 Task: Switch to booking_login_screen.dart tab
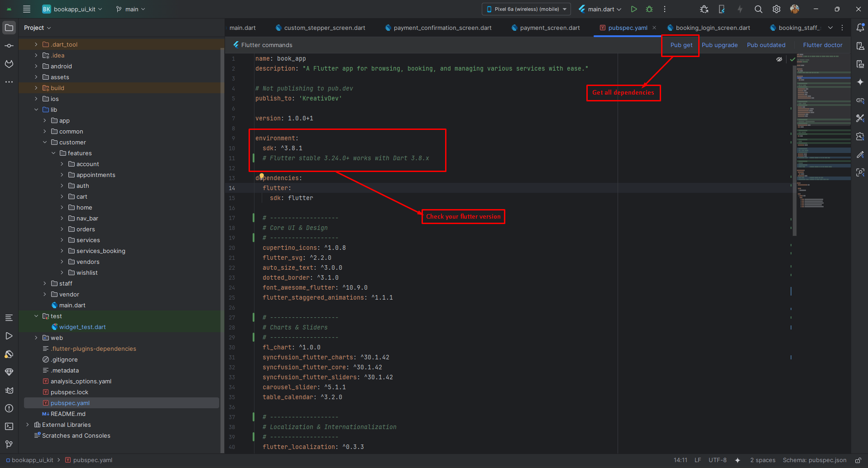(x=709, y=28)
